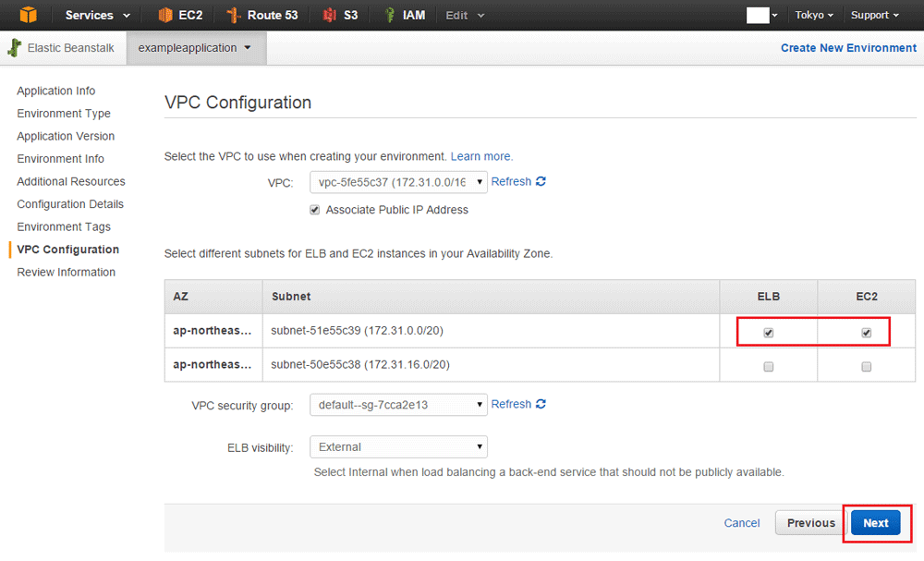Click subnet-51e55c39 (172.31.0.0/20) cell
This screenshot has width=924, height=561.
[x=491, y=331]
